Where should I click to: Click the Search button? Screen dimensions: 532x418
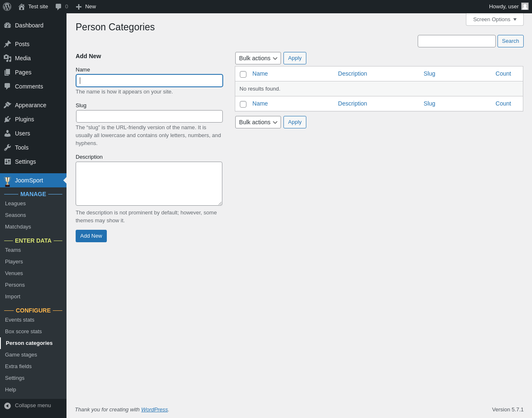[510, 41]
